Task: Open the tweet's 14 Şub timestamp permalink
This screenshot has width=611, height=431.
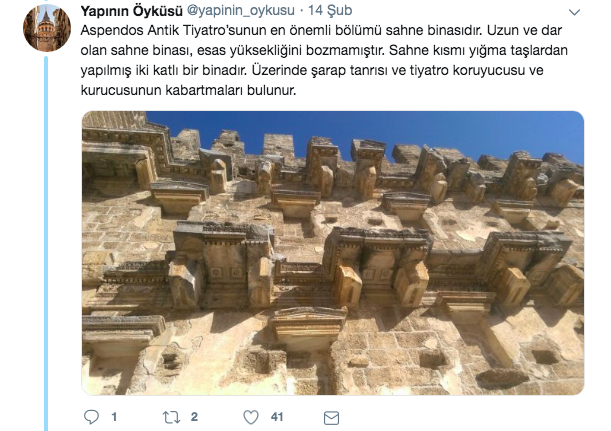Action: tap(330, 11)
